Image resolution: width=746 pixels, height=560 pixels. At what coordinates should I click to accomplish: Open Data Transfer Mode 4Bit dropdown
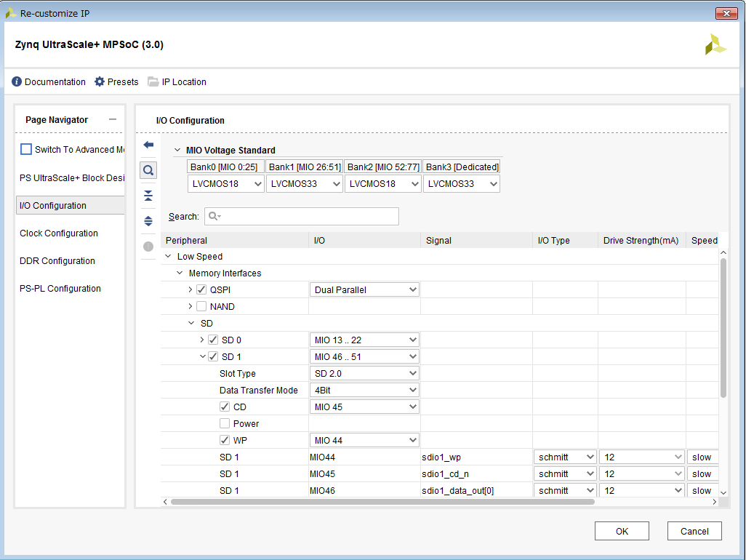(364, 390)
